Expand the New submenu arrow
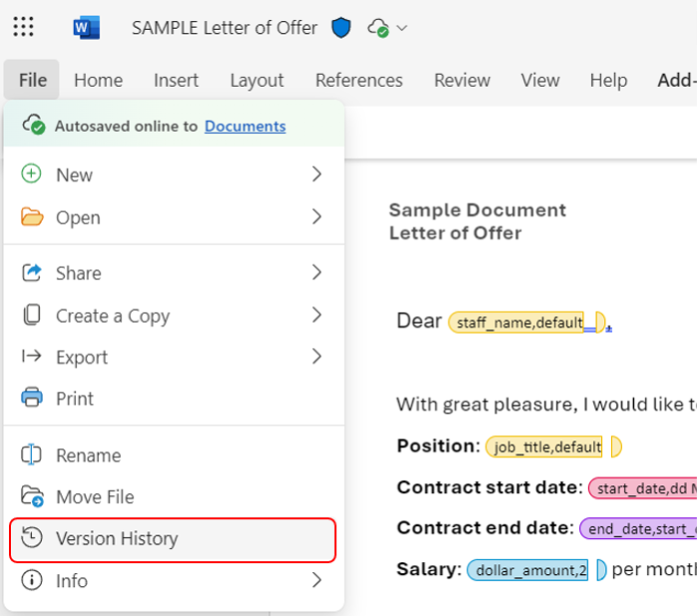The image size is (697, 616). pos(316,174)
